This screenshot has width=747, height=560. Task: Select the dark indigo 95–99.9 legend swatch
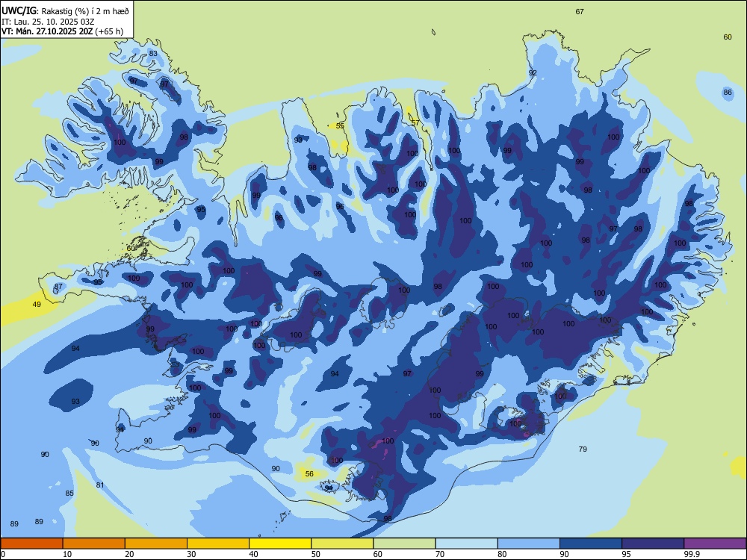653,544
